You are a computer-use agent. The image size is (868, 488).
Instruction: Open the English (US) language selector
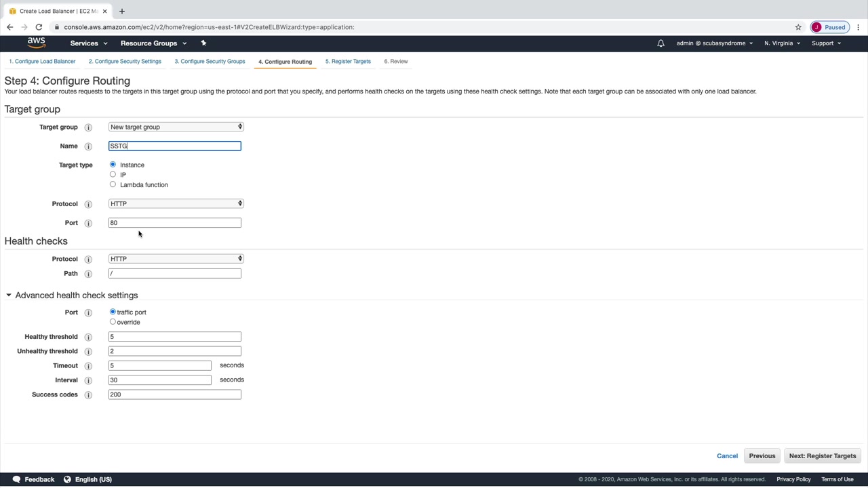coord(87,479)
